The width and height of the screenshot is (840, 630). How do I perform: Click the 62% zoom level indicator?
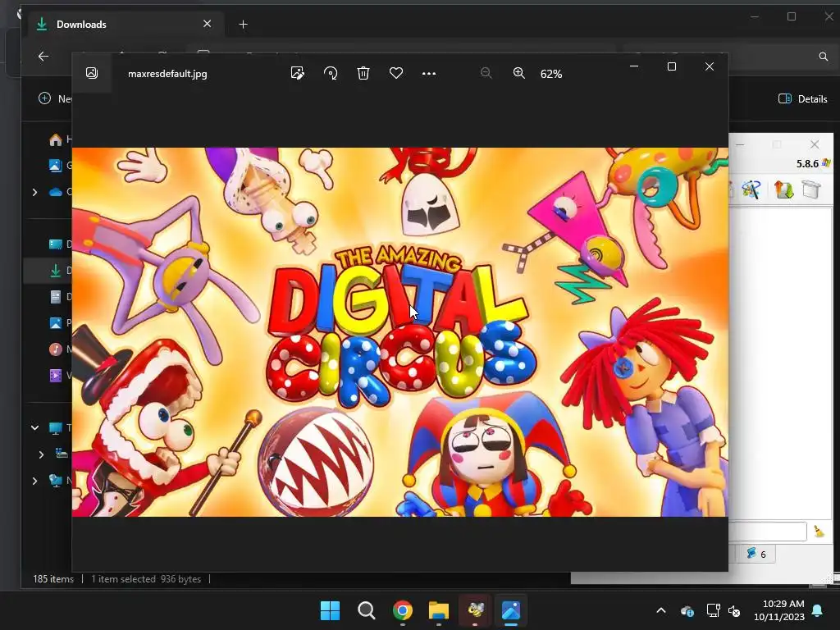pos(551,74)
